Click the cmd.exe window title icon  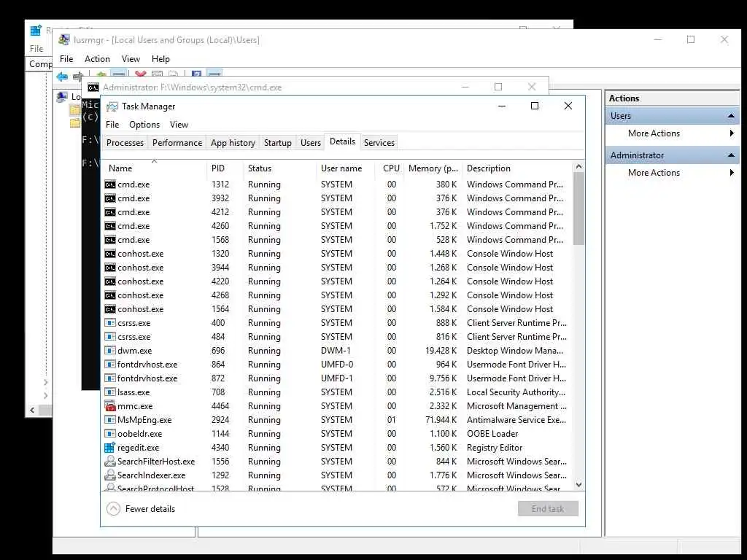point(93,87)
